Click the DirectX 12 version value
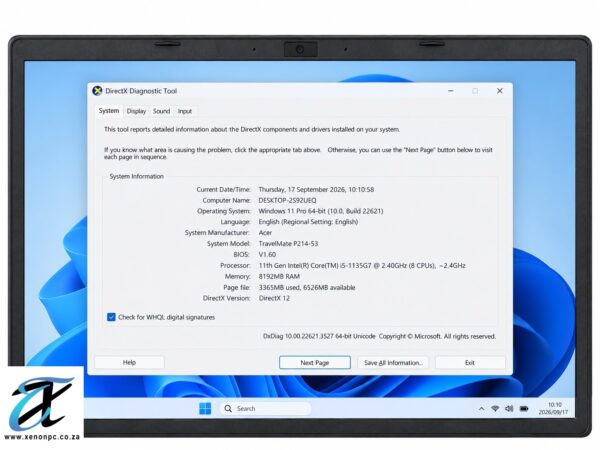This screenshot has width=600, height=450. click(x=274, y=298)
